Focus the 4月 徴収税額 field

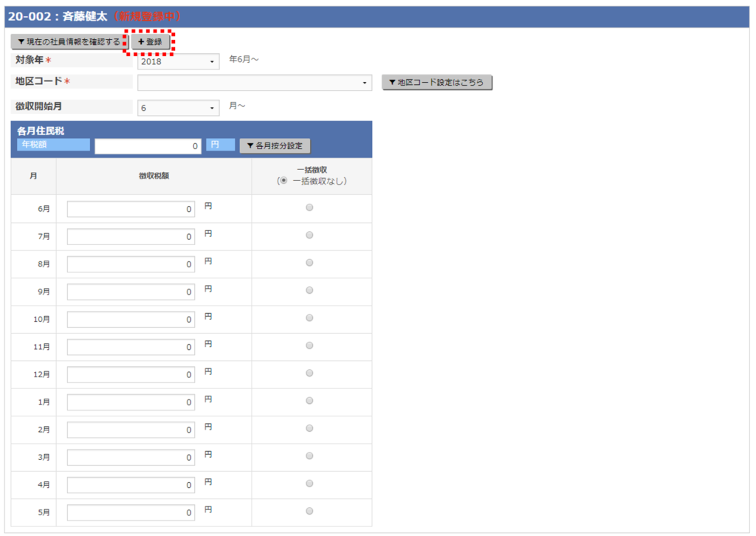(131, 485)
